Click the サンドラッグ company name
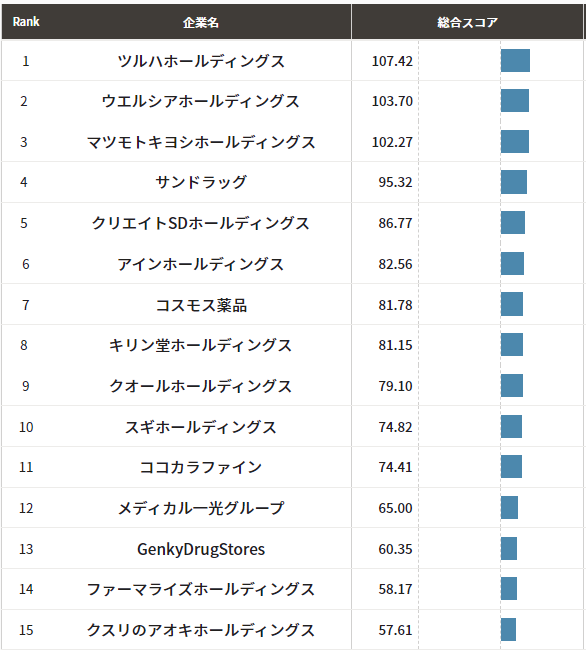 [201, 182]
